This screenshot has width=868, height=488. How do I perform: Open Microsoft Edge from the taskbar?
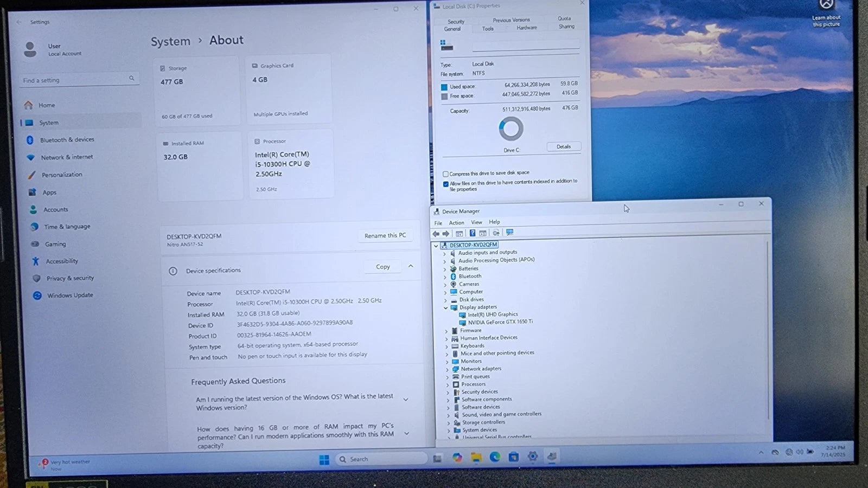495,457
